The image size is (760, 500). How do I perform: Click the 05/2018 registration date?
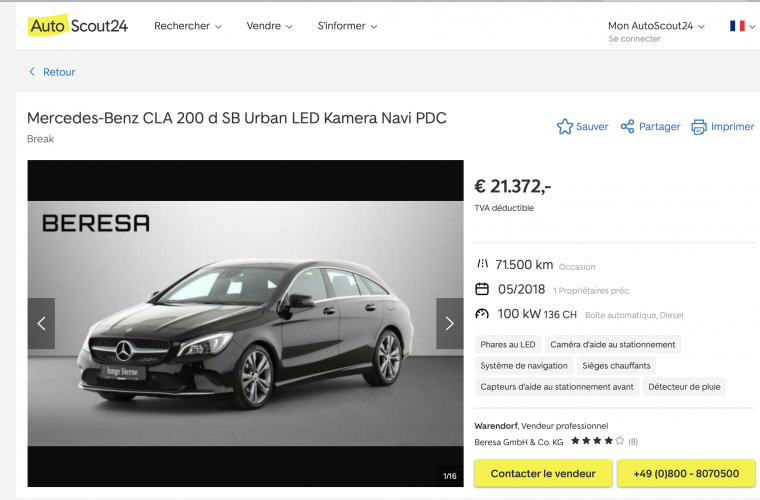pos(522,289)
